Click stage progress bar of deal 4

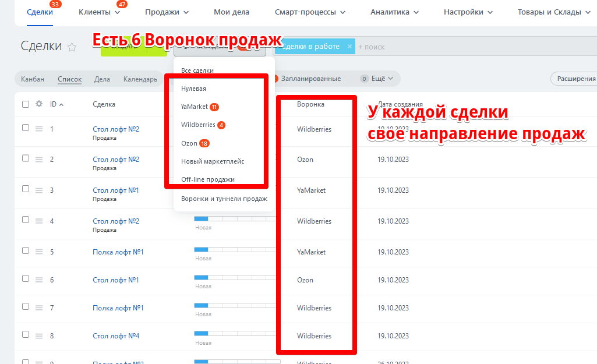[x=235, y=218]
